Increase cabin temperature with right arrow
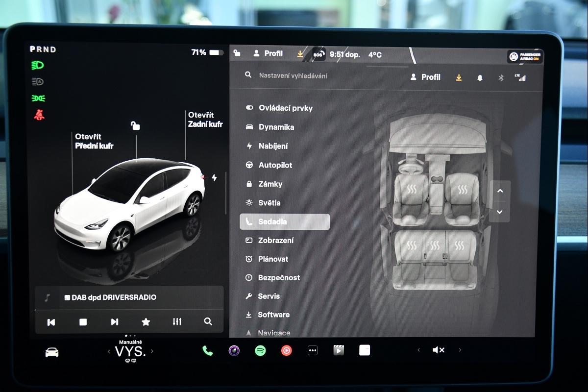 pyautogui.click(x=152, y=351)
